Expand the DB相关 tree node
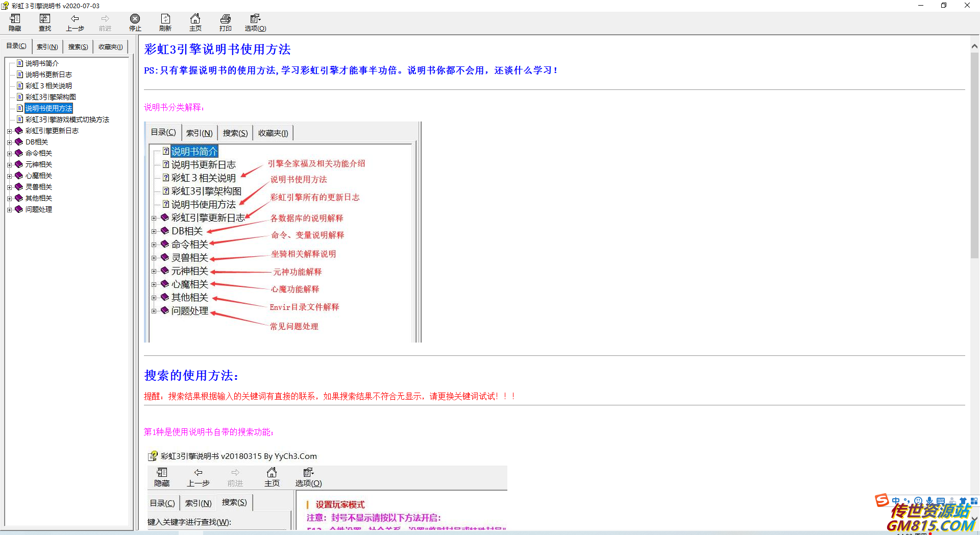The height and width of the screenshot is (535, 980). pos(9,142)
